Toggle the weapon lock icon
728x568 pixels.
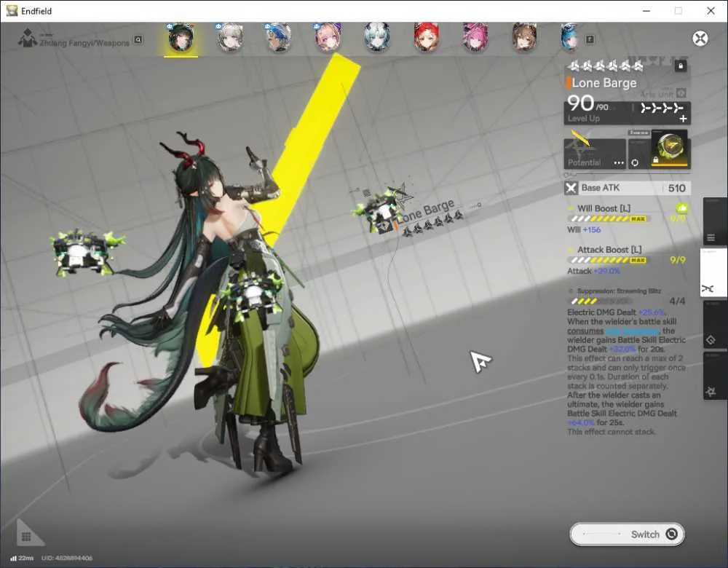click(681, 66)
